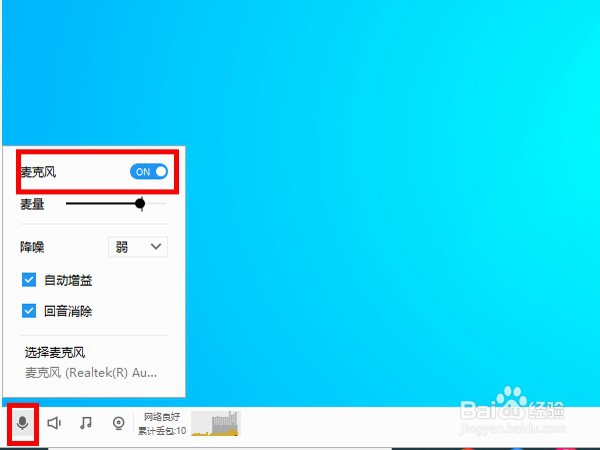Uncheck the 自动增益 checkbox
The width and height of the screenshot is (600, 450).
tap(29, 280)
